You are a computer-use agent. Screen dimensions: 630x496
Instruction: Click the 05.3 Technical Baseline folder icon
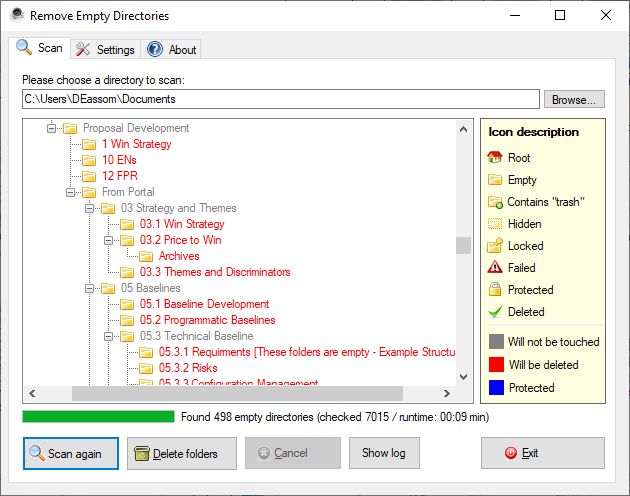pos(127,336)
